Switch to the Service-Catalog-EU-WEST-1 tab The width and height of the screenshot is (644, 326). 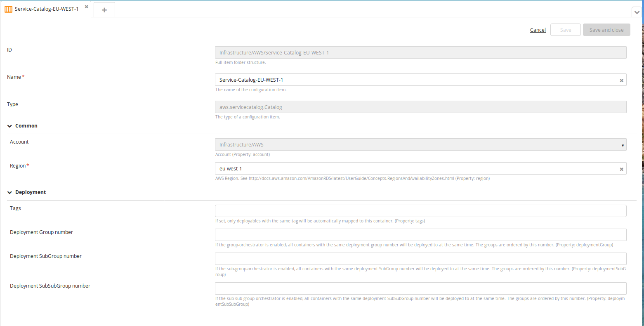point(46,9)
